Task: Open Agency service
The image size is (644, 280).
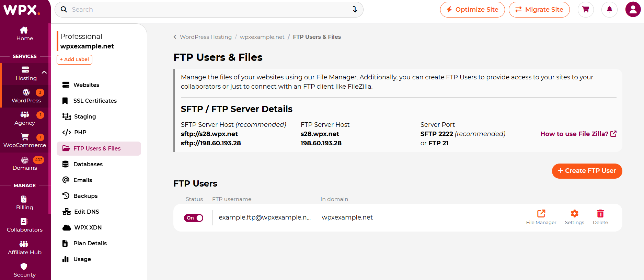Action: click(x=25, y=119)
